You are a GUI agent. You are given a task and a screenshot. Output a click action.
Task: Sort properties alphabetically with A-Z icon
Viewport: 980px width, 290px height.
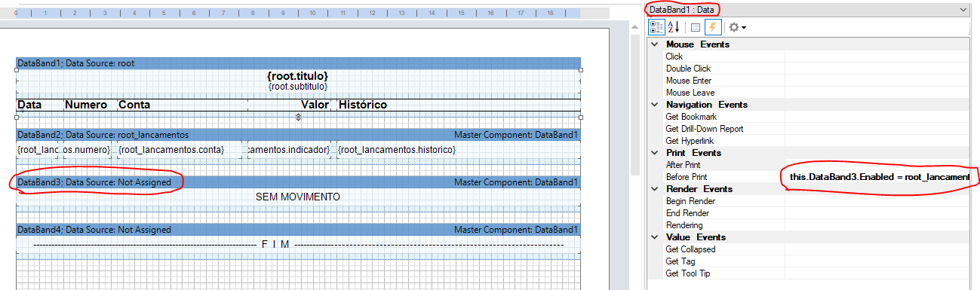click(x=674, y=27)
